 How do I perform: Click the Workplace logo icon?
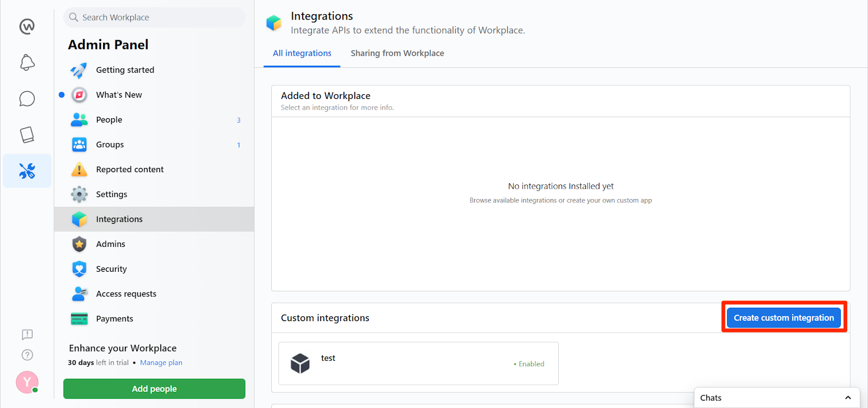(x=27, y=26)
